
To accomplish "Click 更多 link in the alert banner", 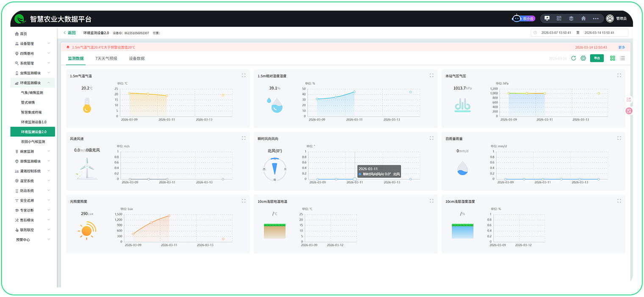I will pos(622,48).
